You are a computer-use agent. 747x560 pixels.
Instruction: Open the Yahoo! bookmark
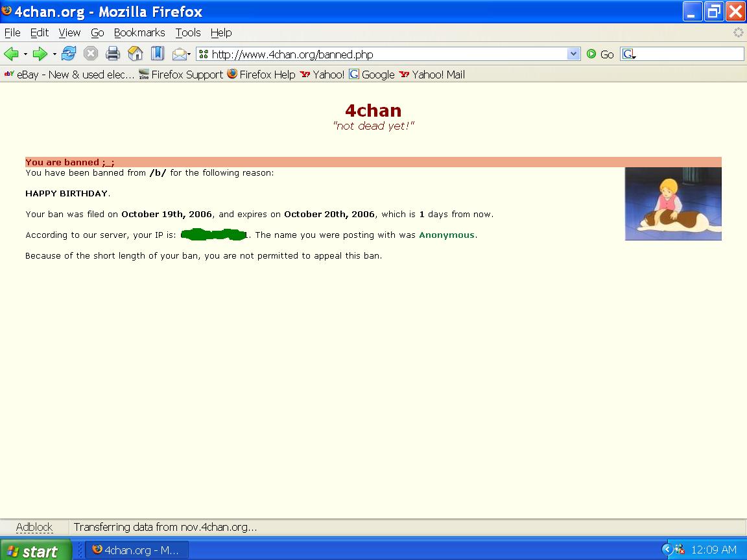(322, 75)
